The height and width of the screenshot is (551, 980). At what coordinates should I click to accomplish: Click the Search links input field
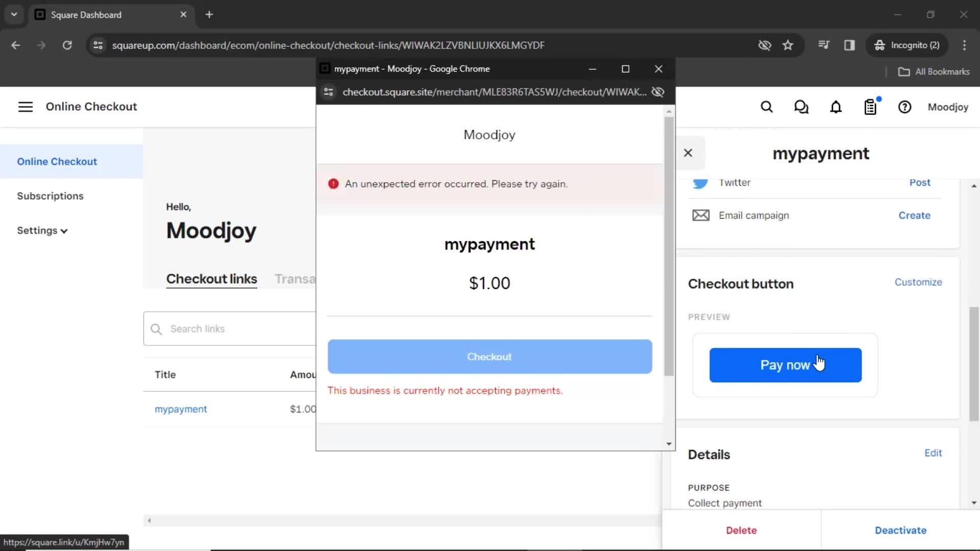pos(230,329)
